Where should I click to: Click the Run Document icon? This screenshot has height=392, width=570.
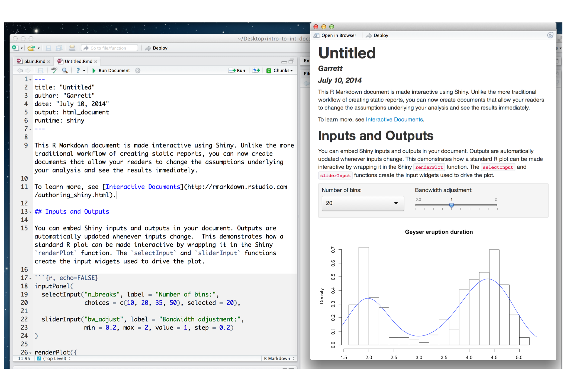92,71
